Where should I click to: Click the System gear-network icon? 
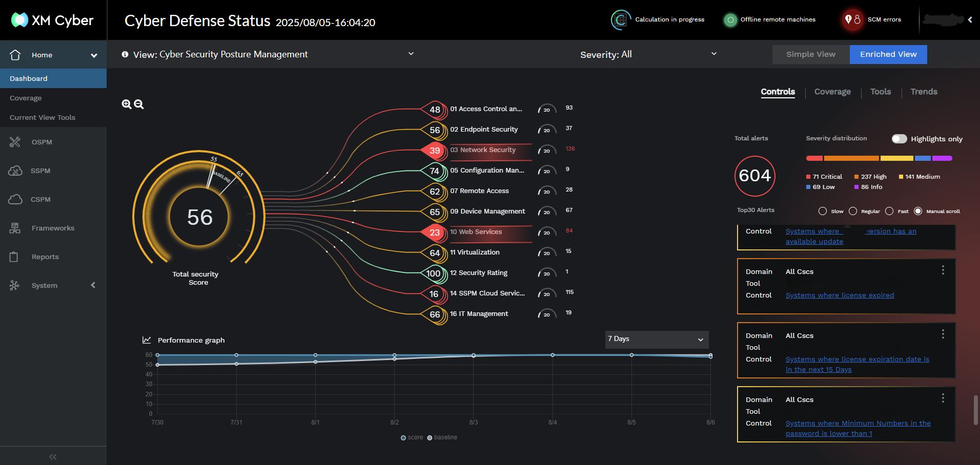(x=14, y=285)
